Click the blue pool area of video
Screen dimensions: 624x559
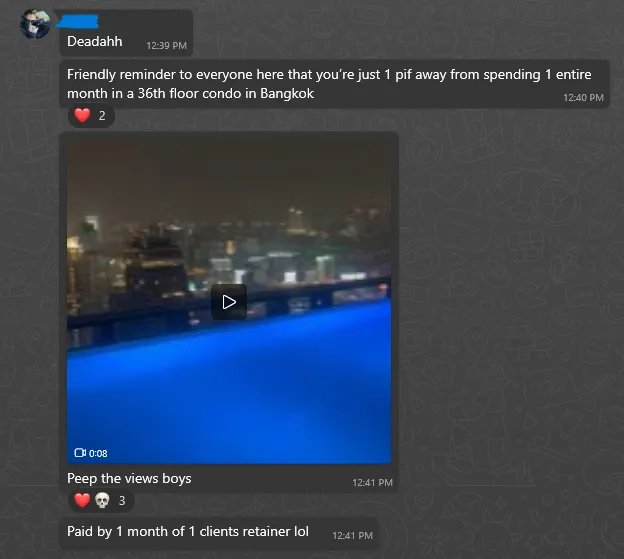coord(229,390)
